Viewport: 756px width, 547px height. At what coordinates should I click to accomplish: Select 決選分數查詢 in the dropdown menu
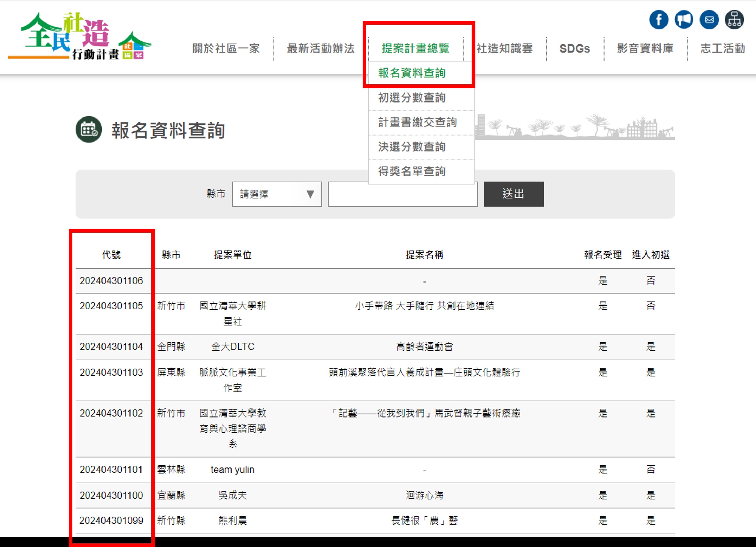pyautogui.click(x=412, y=147)
